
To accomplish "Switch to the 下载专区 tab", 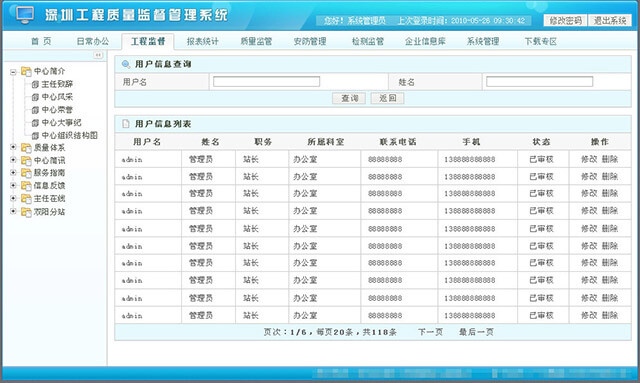I will click(x=541, y=41).
